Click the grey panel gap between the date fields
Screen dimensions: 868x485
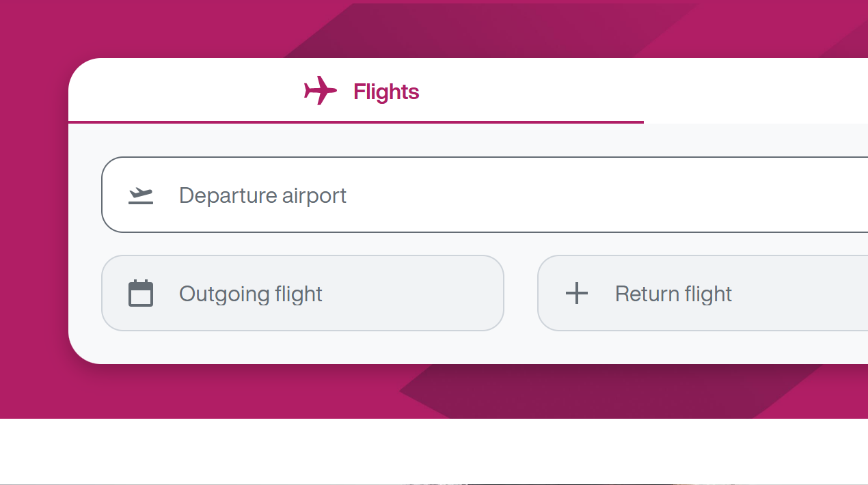pyautogui.click(x=521, y=294)
